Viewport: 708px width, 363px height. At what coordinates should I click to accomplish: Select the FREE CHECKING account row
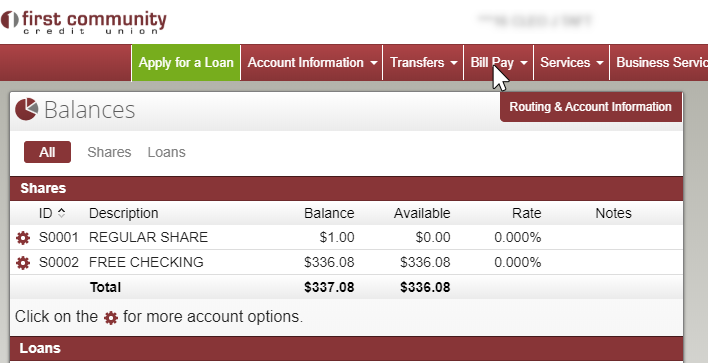pos(346,262)
